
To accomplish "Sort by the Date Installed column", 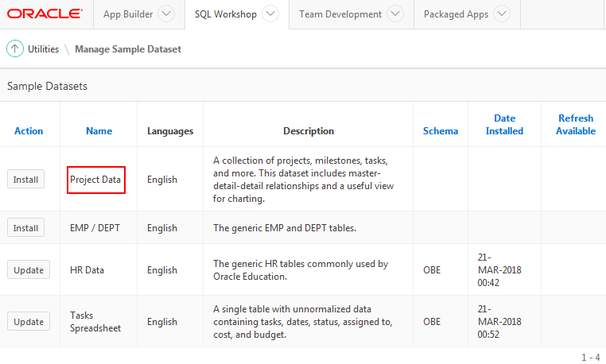I will point(504,125).
